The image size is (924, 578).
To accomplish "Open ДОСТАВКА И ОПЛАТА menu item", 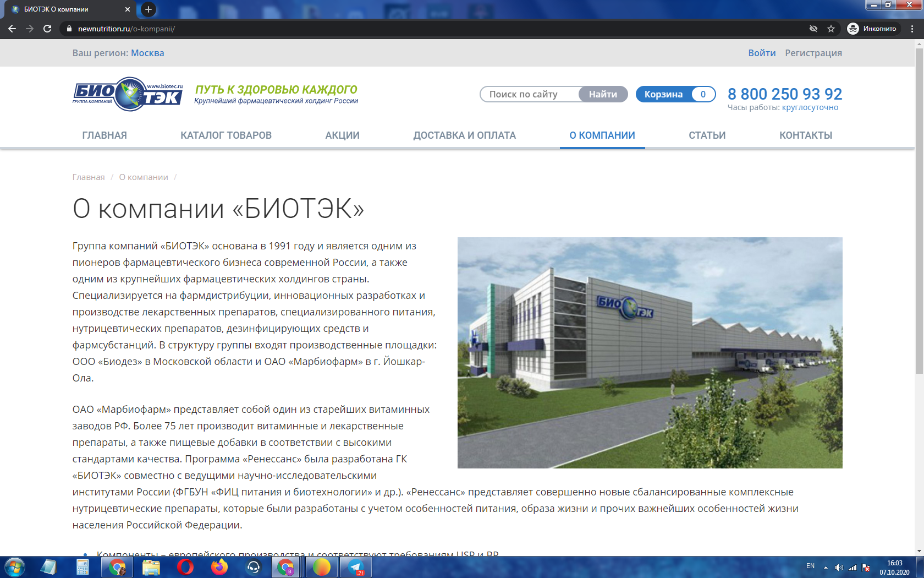I will [465, 135].
